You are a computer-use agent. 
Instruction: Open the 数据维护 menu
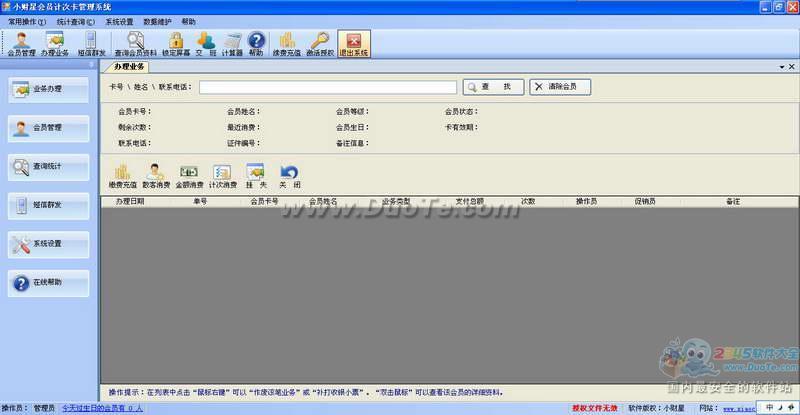click(157, 21)
